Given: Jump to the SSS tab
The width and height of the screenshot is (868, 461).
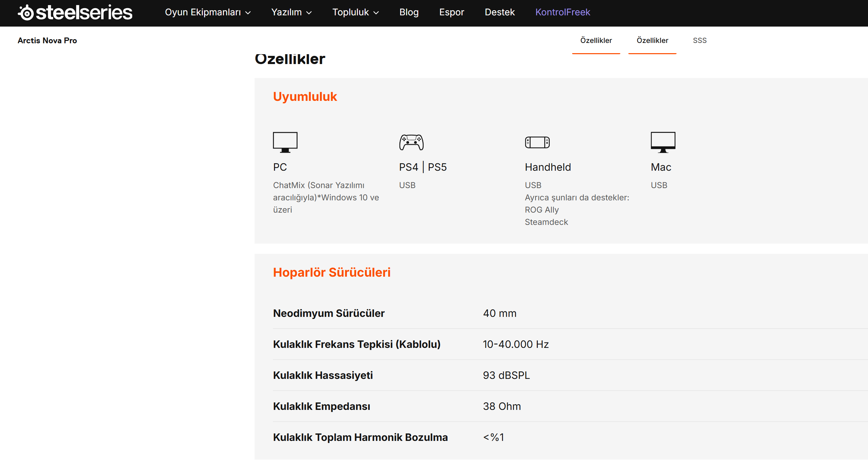Looking at the screenshot, I should [700, 41].
